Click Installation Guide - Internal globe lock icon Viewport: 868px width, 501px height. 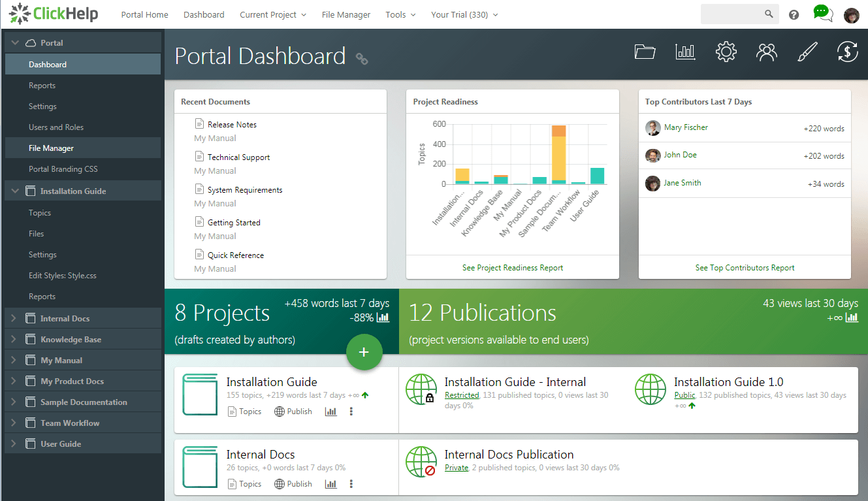[421, 390]
